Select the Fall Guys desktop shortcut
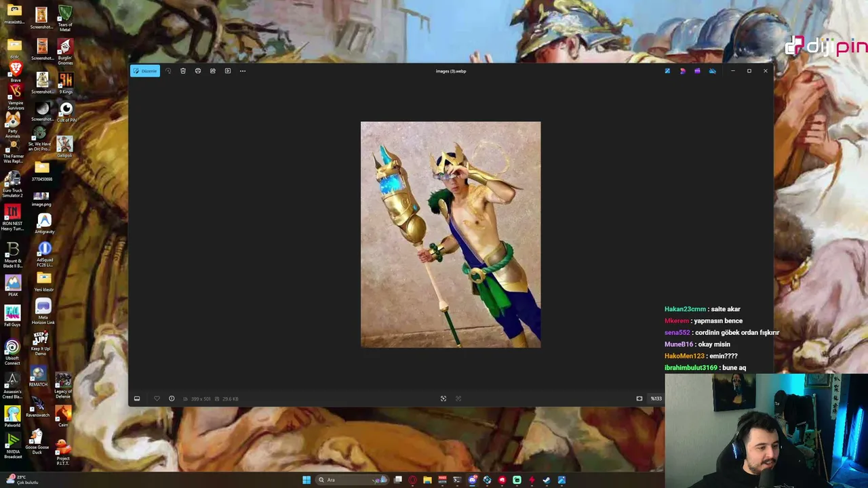 [12, 316]
